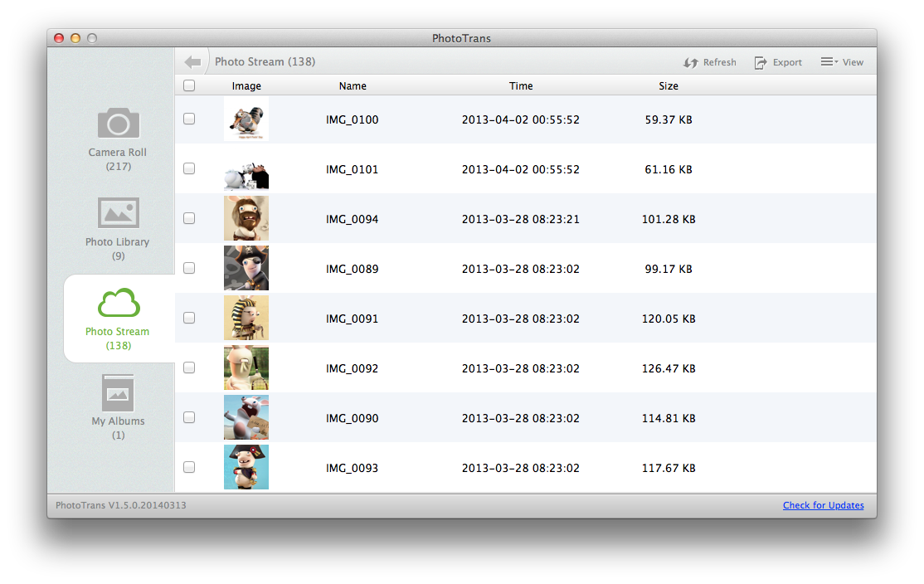Click the Image column header
Viewport: 924px width, 584px height.
click(x=246, y=86)
